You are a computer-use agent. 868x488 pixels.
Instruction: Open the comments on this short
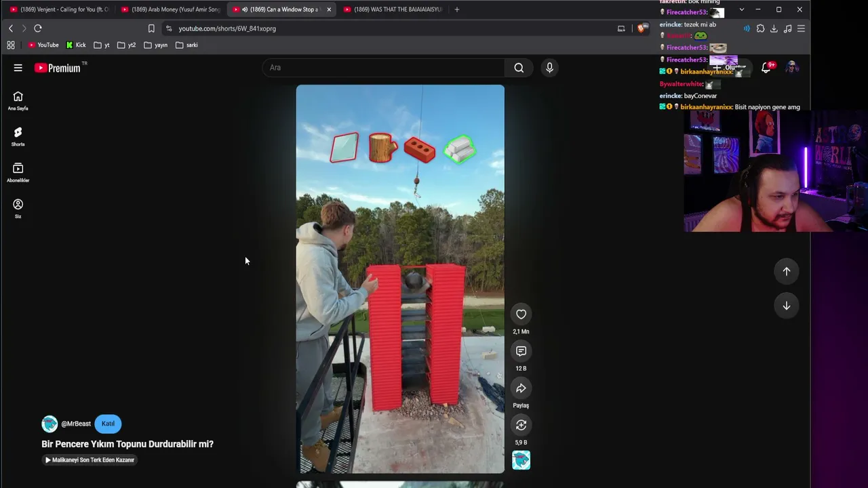[521, 351]
